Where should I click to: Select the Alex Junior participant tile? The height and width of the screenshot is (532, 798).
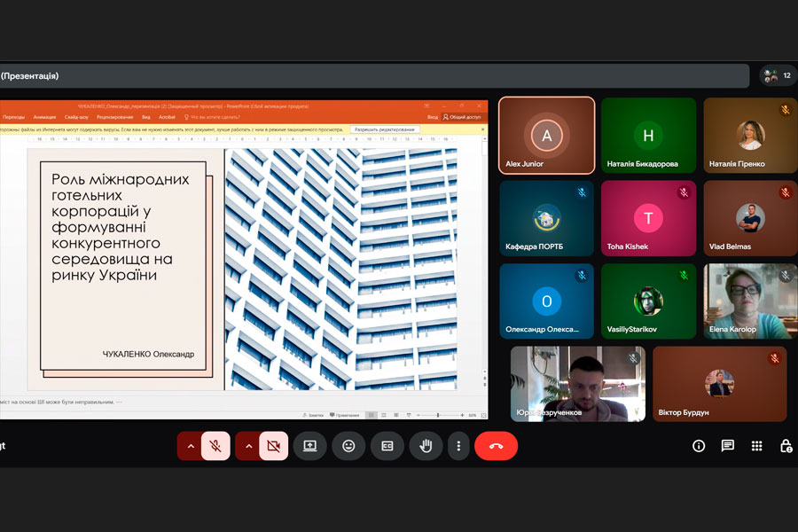tap(546, 136)
